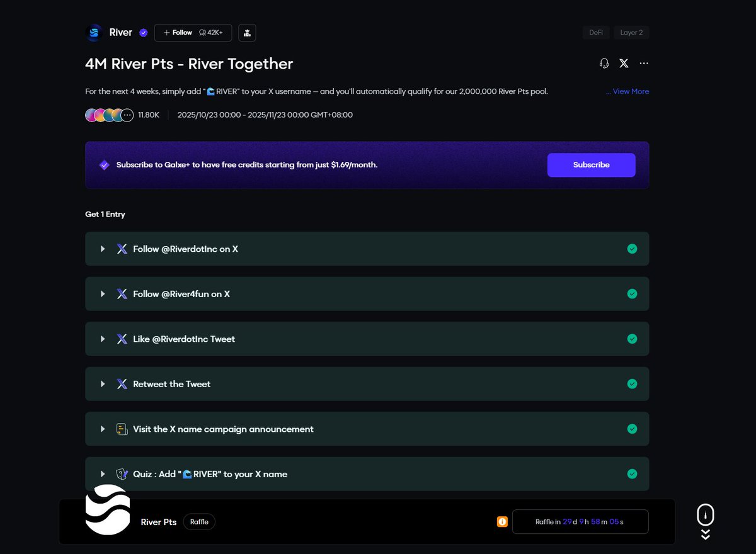This screenshot has height=554, width=756.
Task: Click the Raffle badge
Action: coord(199,522)
